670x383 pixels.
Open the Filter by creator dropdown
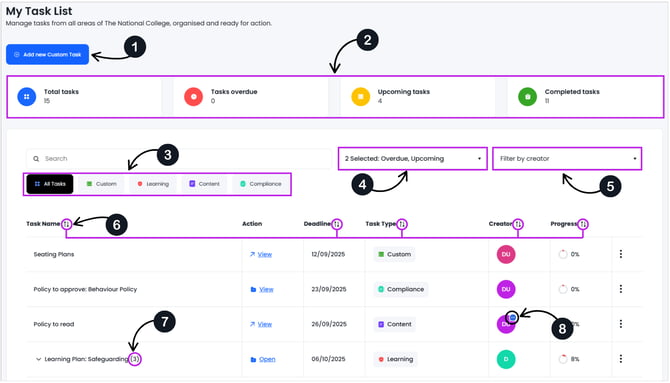567,159
